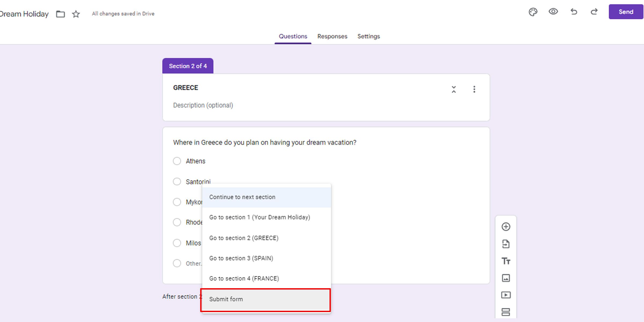Open the Settings tab
644x322 pixels.
click(368, 36)
